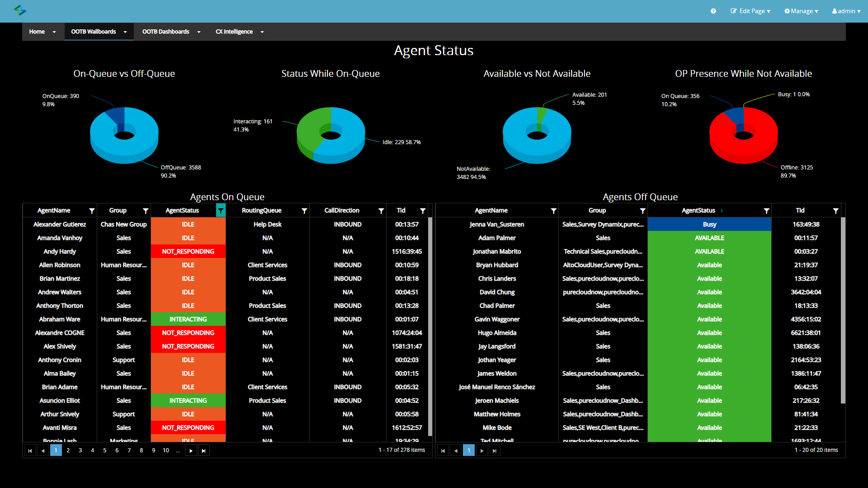This screenshot has height=488, width=868.
Task: Click the next page arrow in Agents Off Queue
Action: click(482, 450)
